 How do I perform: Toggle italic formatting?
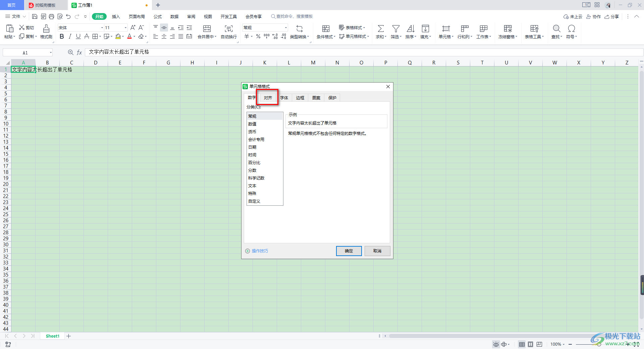pyautogui.click(x=70, y=36)
